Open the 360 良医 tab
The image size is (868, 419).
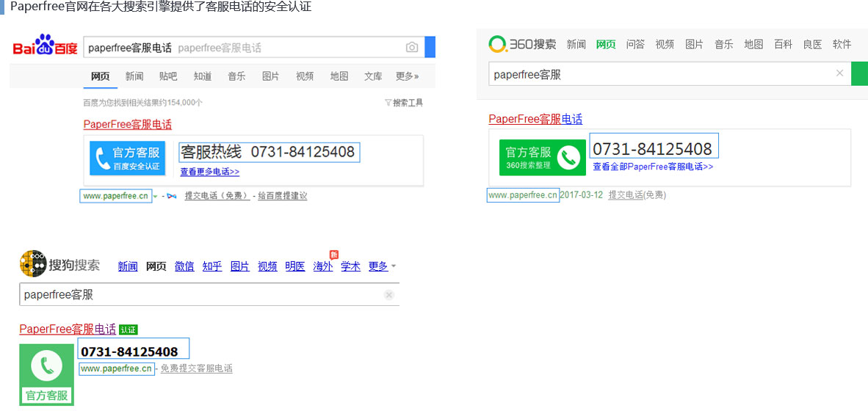tap(813, 45)
